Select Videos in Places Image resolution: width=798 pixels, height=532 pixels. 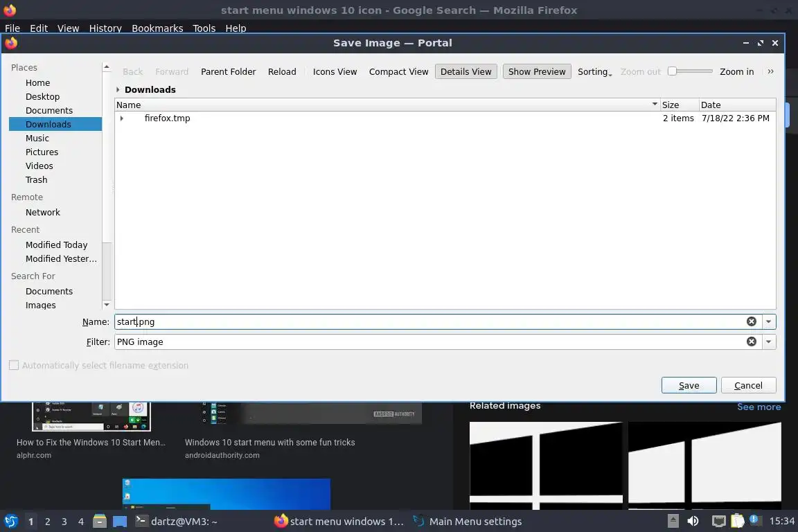coord(39,166)
